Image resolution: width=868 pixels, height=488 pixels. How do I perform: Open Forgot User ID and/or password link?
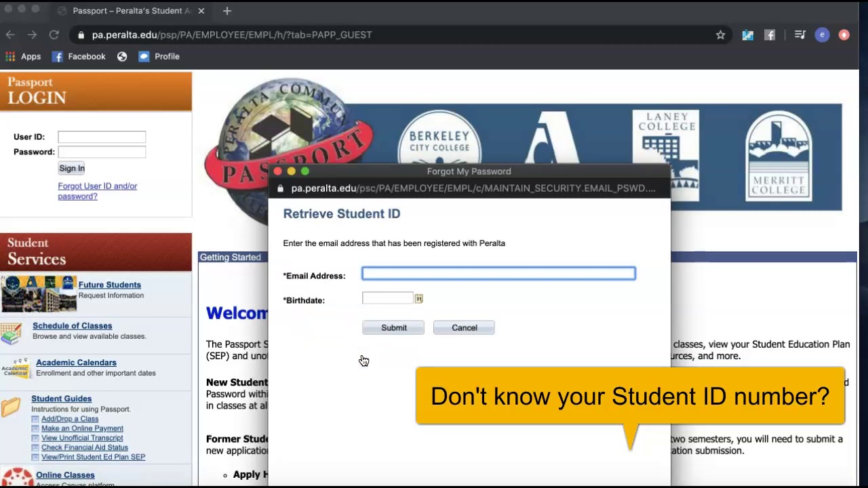pos(97,191)
